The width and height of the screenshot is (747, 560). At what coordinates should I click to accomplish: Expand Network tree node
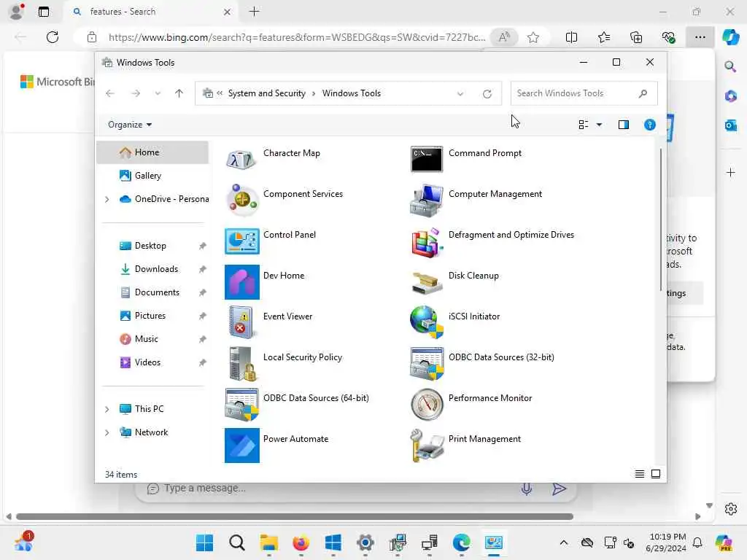[x=107, y=432]
